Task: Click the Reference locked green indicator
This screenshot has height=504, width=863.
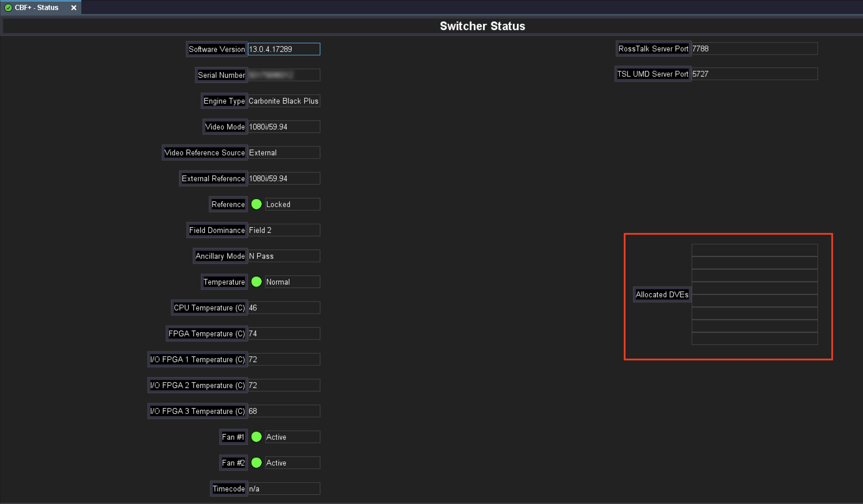Action: [x=256, y=204]
